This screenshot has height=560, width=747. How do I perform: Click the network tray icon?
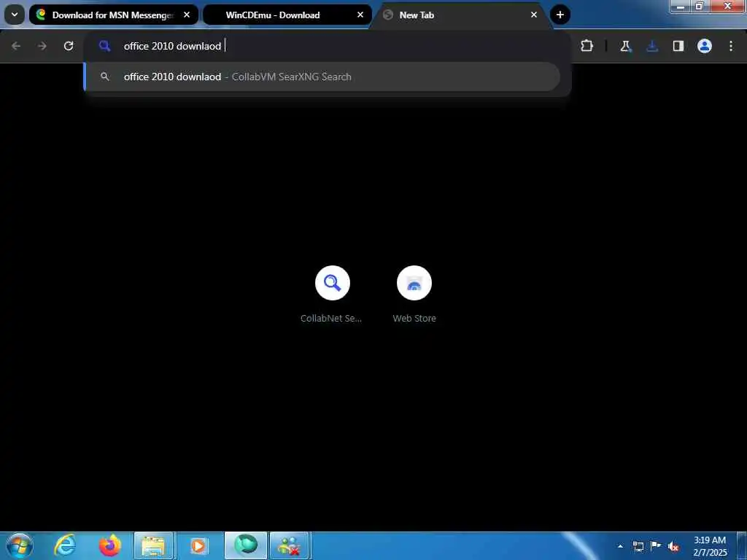click(638, 546)
